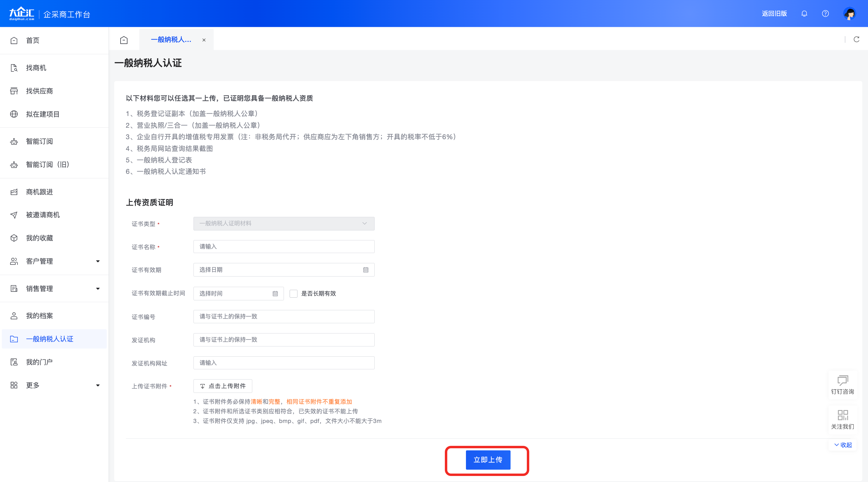Close the 一般纳税人 tab

coord(204,40)
